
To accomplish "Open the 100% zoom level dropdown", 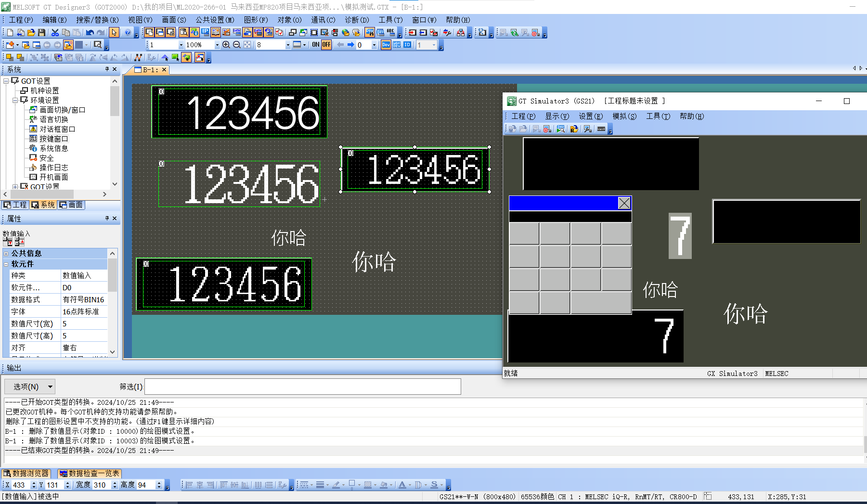I will (x=217, y=45).
